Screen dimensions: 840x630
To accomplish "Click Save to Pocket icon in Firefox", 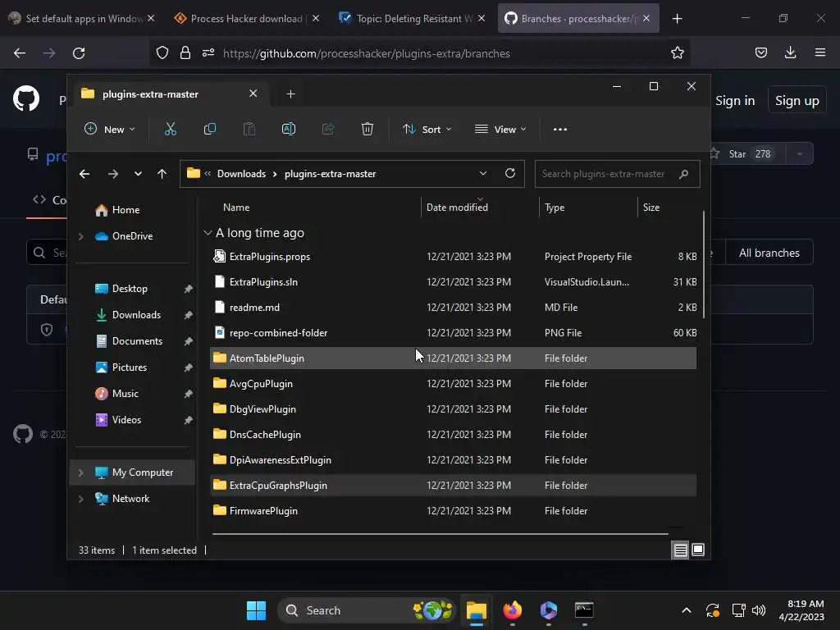I will 761,52.
